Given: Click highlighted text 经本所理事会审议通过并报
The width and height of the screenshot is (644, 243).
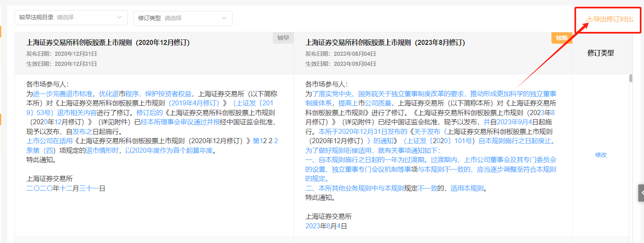Looking at the screenshot, I should (x=181, y=122).
